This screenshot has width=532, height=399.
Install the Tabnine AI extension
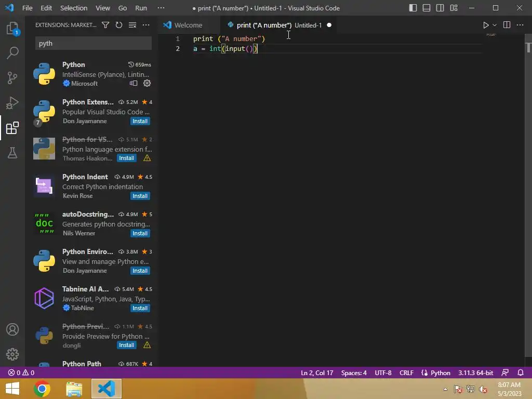[x=140, y=308]
